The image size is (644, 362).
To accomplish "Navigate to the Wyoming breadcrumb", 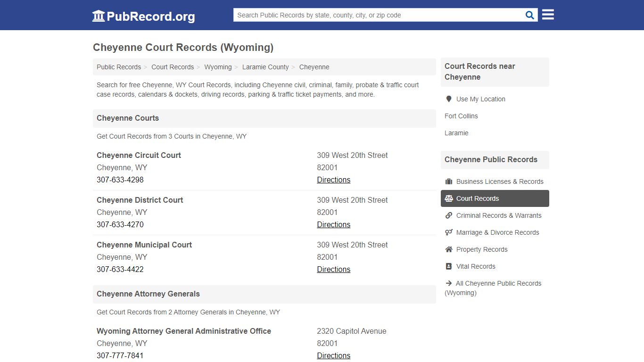I will [218, 67].
